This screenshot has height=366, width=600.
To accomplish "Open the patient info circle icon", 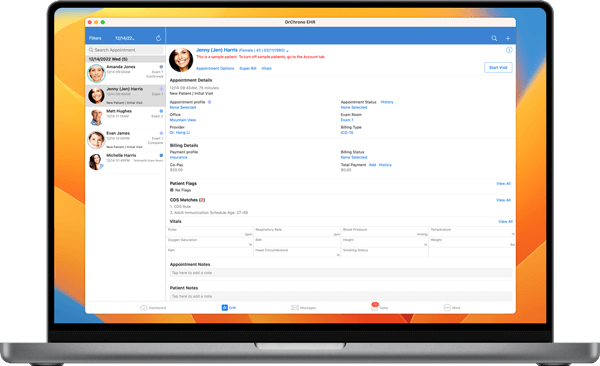I will [x=509, y=50].
